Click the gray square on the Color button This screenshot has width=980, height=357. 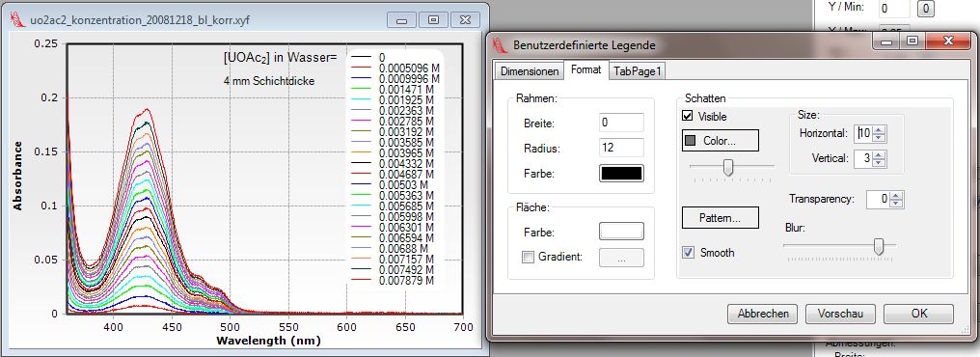pyautogui.click(x=691, y=141)
